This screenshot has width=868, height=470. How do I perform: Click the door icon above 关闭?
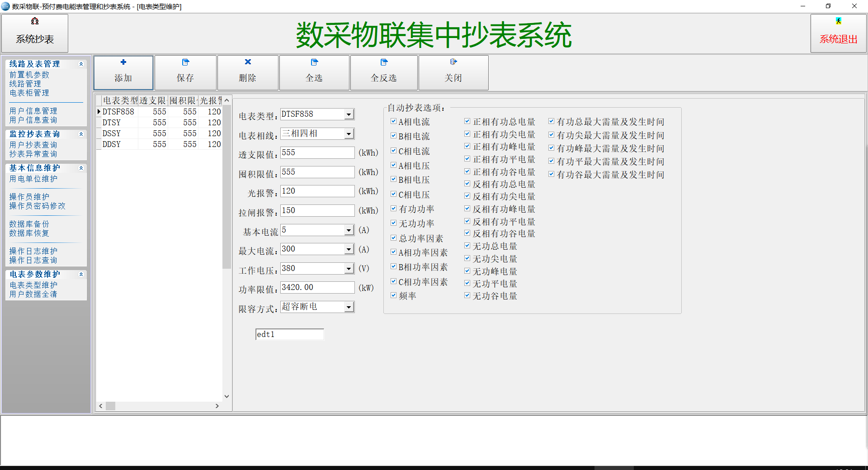click(453, 62)
